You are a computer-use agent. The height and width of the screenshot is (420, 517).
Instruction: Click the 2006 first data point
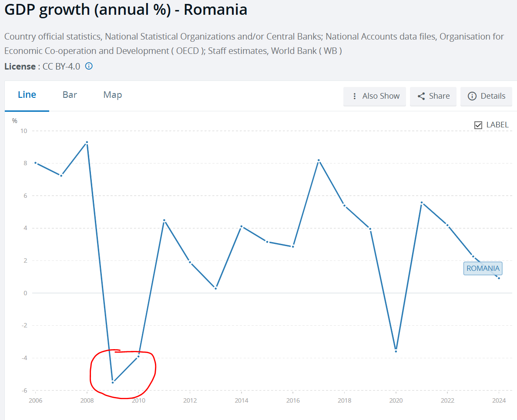[x=36, y=163]
